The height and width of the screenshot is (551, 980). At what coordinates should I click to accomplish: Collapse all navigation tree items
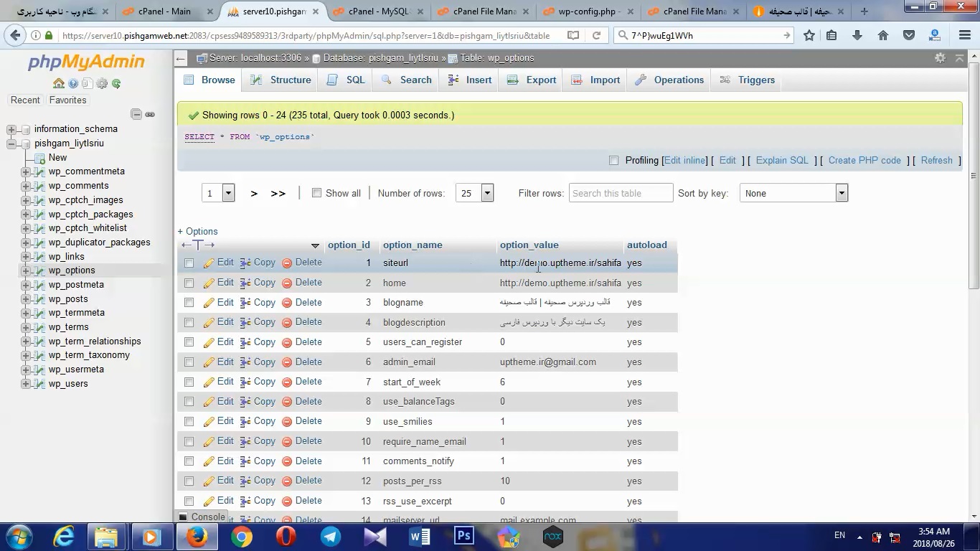pos(136,114)
